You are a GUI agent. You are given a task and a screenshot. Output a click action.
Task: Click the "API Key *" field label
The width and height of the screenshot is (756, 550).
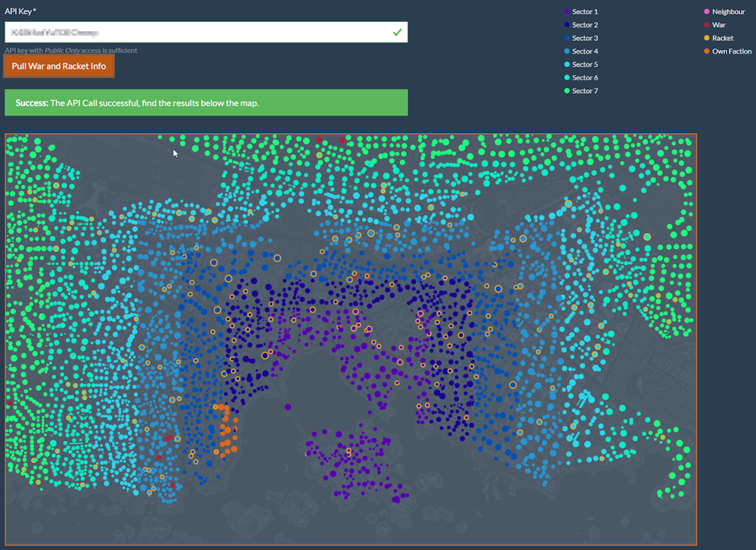coord(26,11)
